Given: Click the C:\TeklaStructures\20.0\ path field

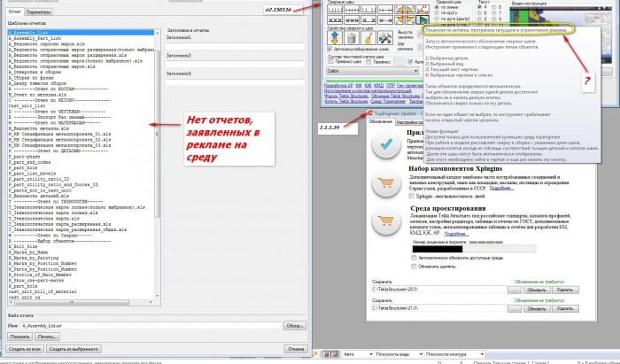Looking at the screenshot, I should (x=438, y=290).
